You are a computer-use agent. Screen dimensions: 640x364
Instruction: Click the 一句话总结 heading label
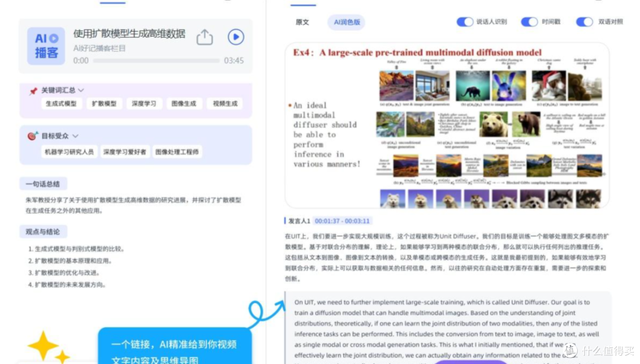click(x=43, y=184)
